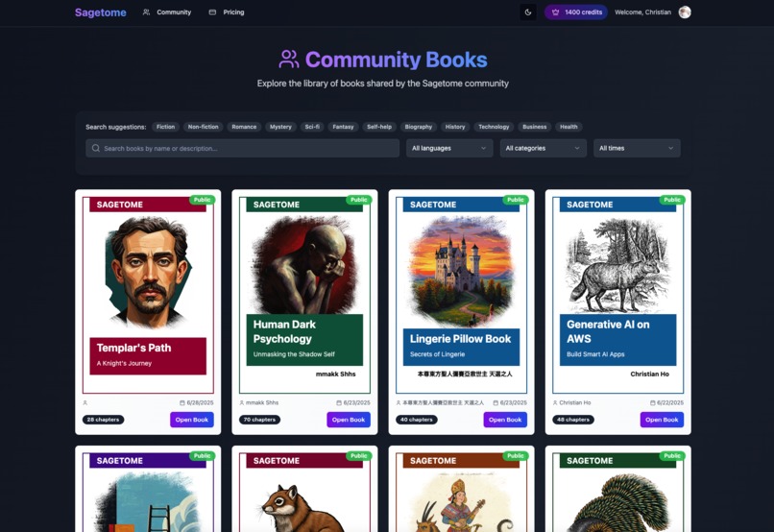Image resolution: width=774 pixels, height=532 pixels.
Task: Click Welcome, Christian text
Action: (x=642, y=12)
